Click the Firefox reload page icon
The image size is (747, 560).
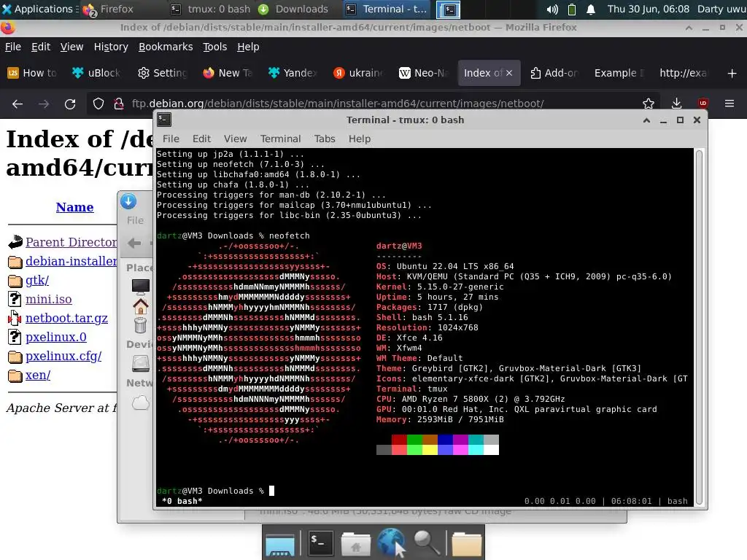[70, 104]
